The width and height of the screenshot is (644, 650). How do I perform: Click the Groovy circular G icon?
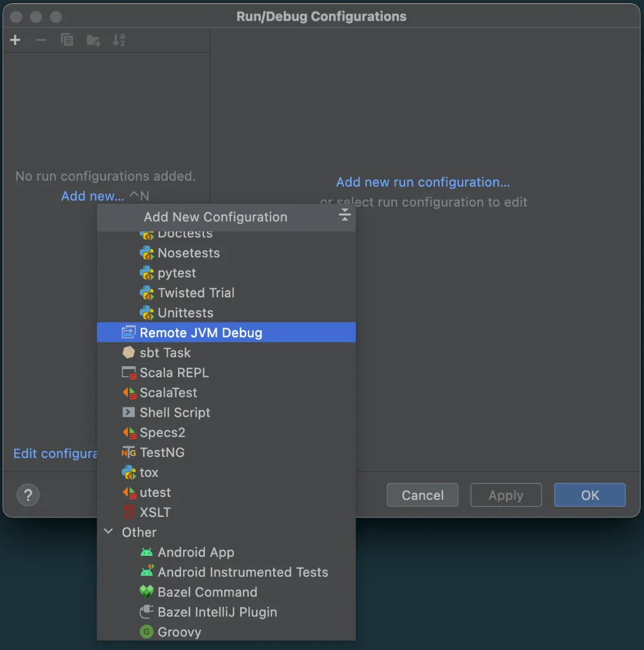[147, 632]
